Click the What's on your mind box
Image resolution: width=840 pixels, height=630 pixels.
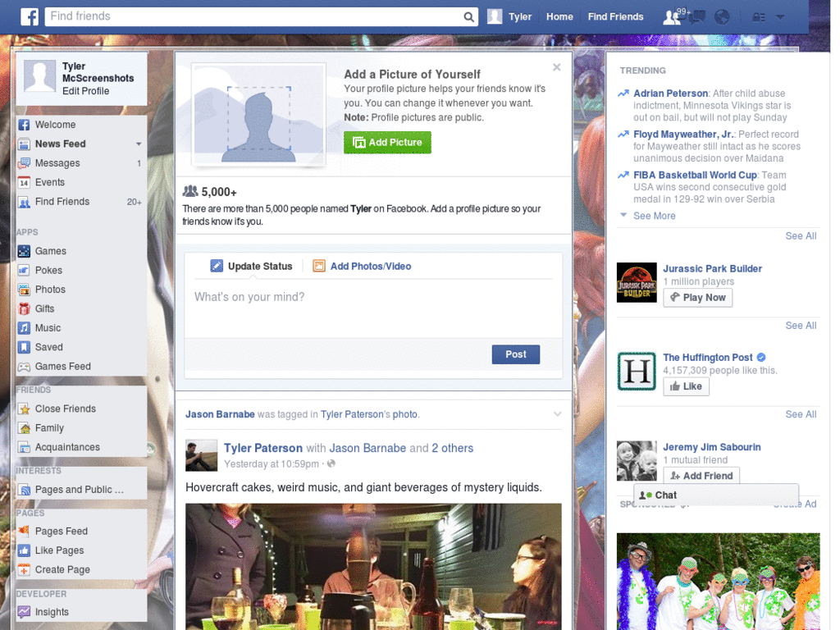(x=373, y=308)
